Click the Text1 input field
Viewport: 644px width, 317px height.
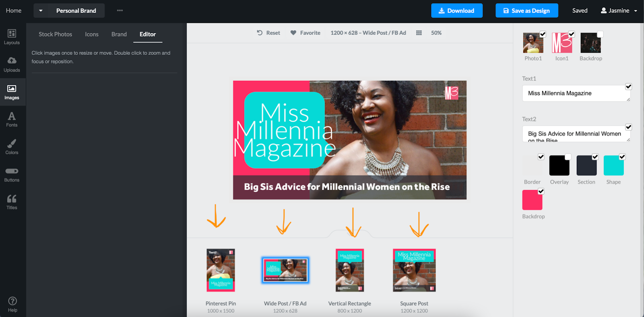pos(576,93)
